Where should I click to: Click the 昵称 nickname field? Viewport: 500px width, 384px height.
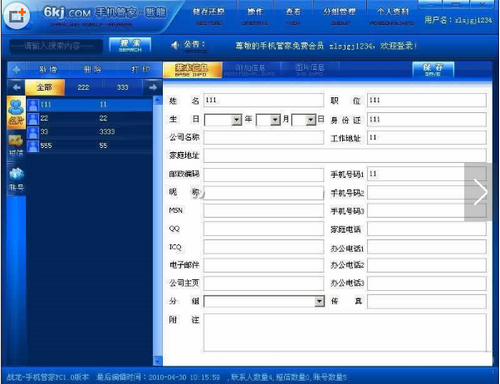(x=263, y=193)
